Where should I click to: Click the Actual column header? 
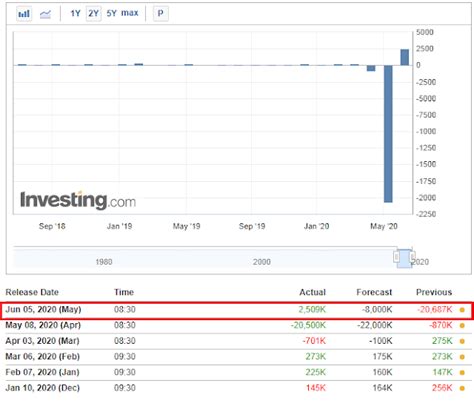[312, 292]
